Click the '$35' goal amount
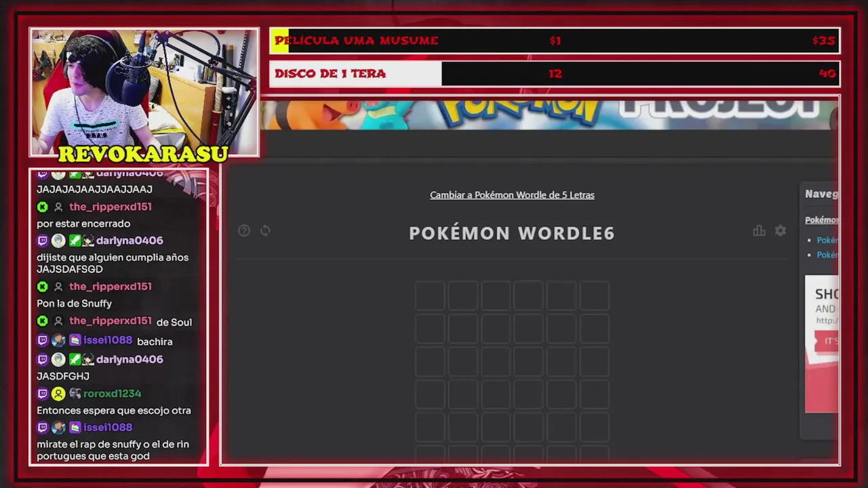This screenshot has width=868, height=488. coord(824,41)
